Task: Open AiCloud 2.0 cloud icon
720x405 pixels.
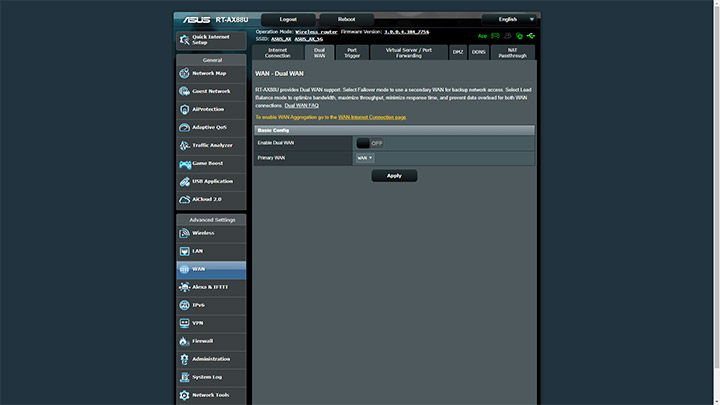Action: (x=185, y=199)
